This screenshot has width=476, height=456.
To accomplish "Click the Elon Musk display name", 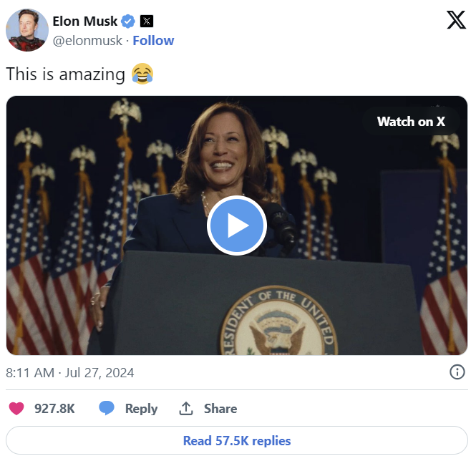I will click(x=84, y=21).
